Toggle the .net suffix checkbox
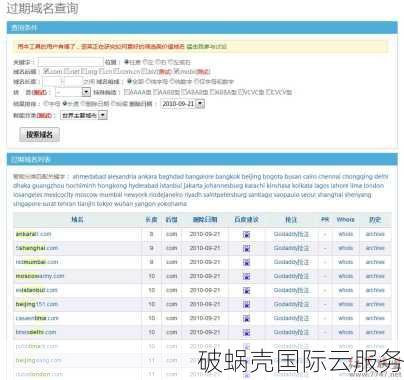Image resolution: width=404 pixels, height=380 pixels. pos(67,71)
